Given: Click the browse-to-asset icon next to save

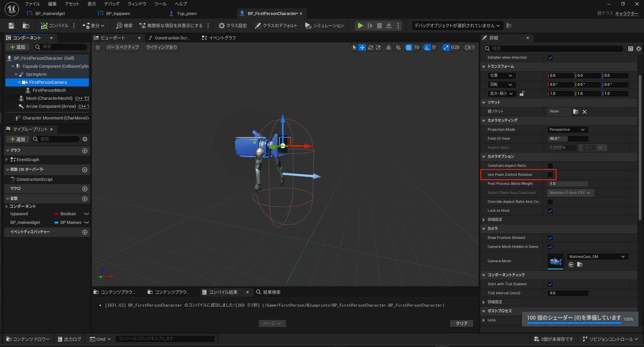Looking at the screenshot, I should [26, 26].
